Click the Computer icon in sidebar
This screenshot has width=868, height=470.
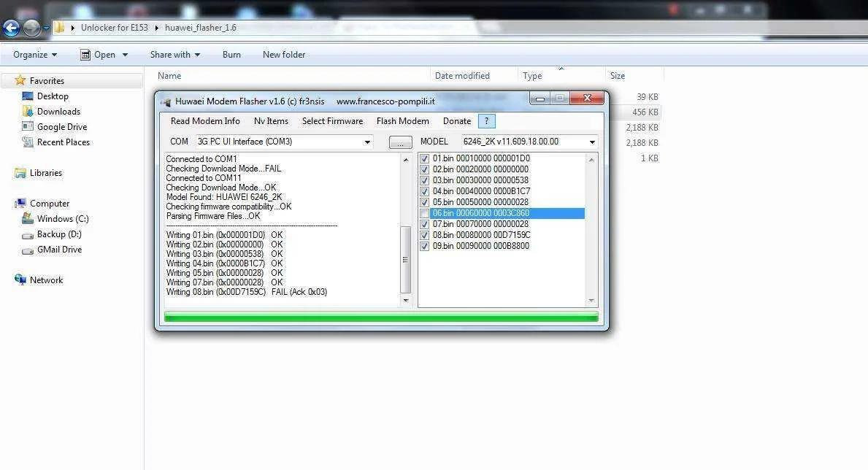coord(20,203)
